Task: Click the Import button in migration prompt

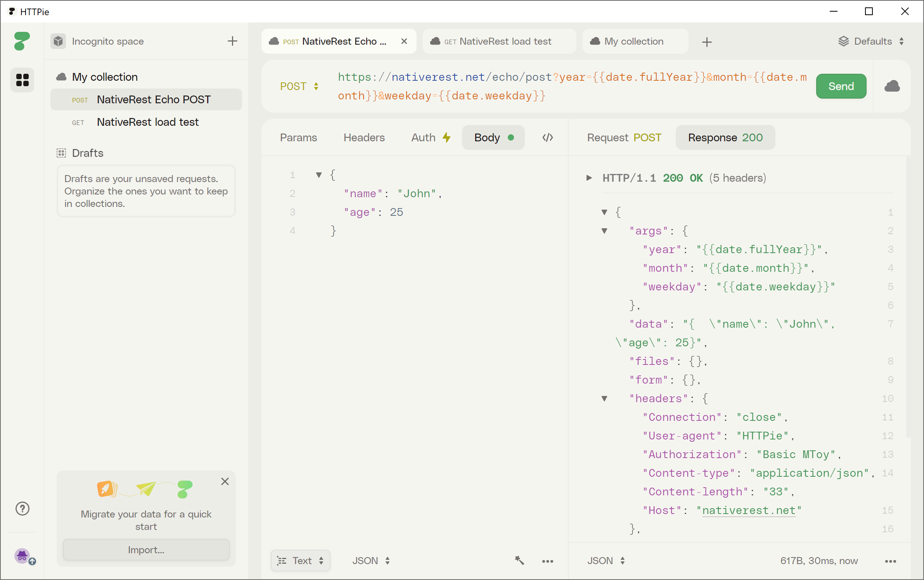Action: (x=145, y=550)
